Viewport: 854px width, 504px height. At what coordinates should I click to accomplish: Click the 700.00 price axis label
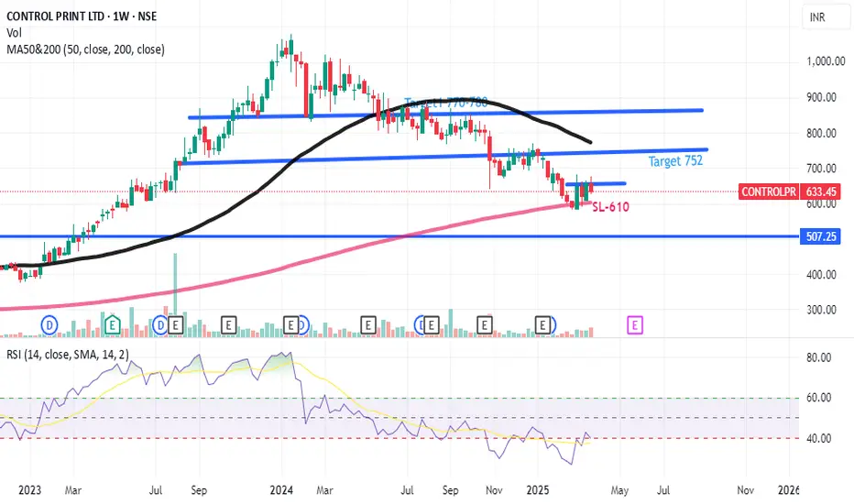pyautogui.click(x=821, y=169)
